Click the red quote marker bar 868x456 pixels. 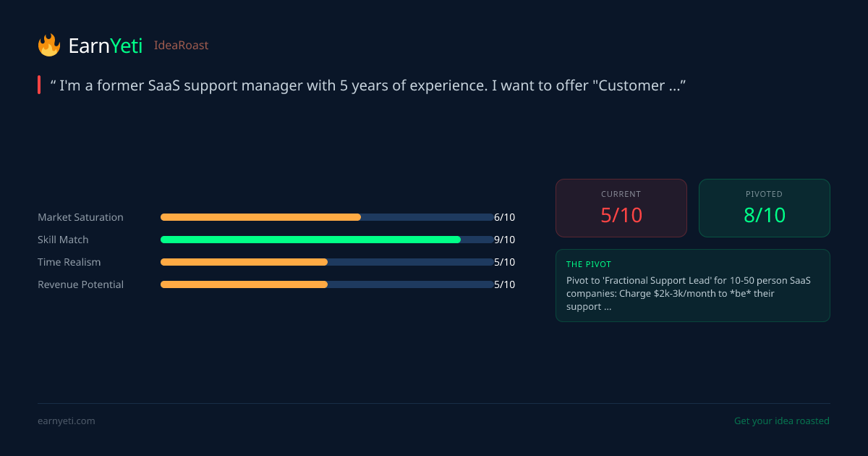click(39, 85)
